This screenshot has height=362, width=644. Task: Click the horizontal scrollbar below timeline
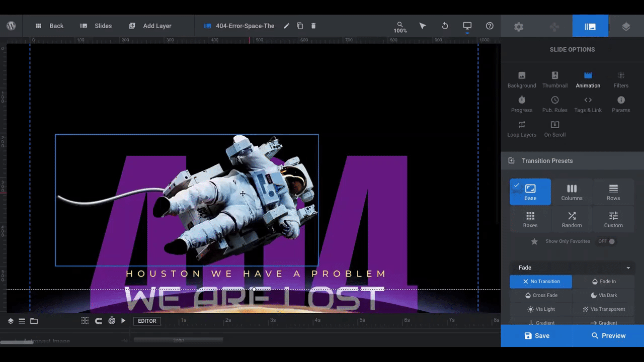click(x=17, y=342)
